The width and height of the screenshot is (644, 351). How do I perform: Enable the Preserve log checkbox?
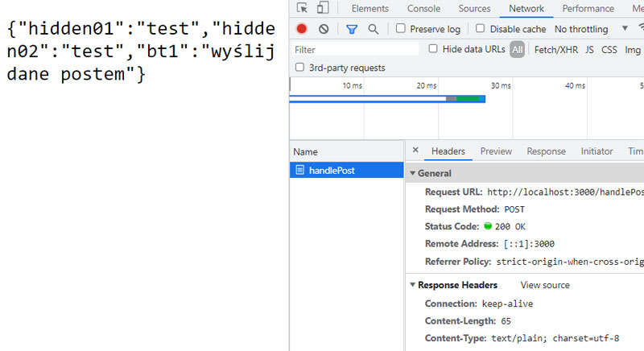click(401, 29)
